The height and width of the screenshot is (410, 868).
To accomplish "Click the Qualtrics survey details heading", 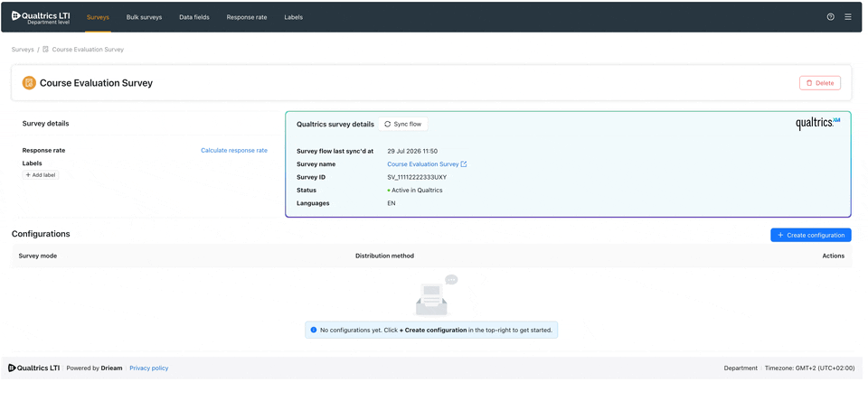I will [335, 125].
